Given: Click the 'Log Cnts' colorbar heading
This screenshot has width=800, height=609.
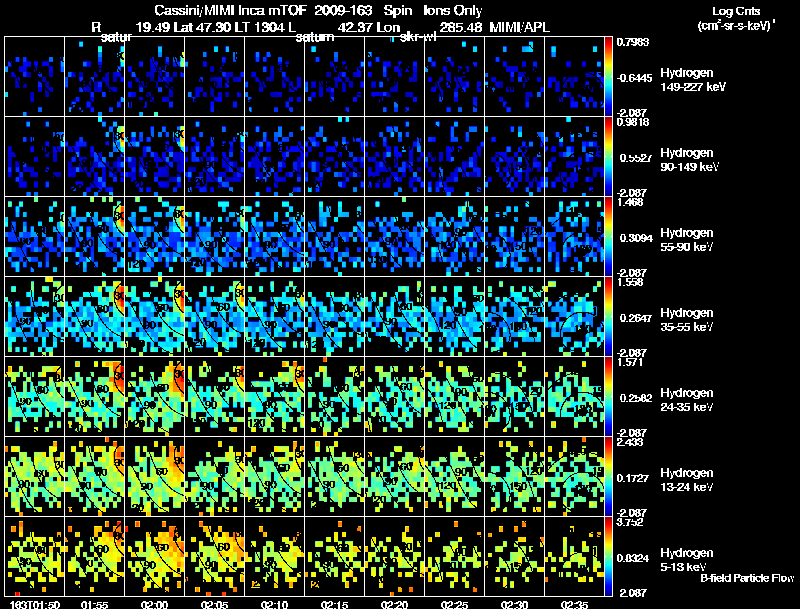Looking at the screenshot, I should tap(736, 11).
